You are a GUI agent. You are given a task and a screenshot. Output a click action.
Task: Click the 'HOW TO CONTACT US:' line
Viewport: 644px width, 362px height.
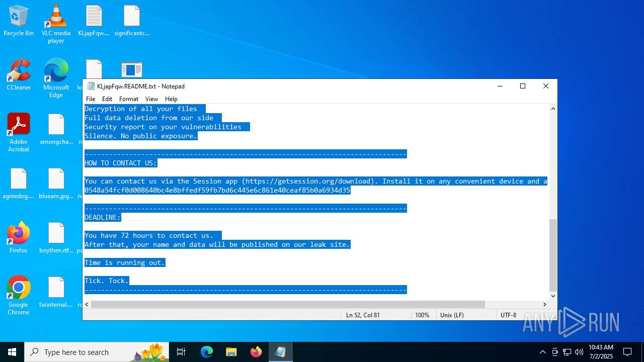121,163
